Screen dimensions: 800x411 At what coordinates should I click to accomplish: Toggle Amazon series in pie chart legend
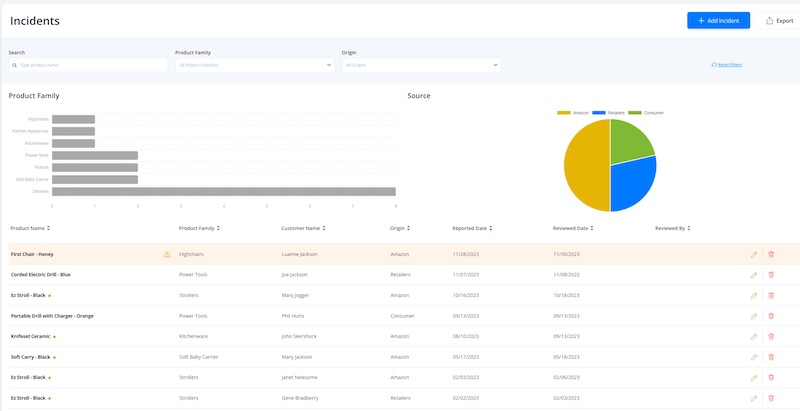(x=574, y=113)
